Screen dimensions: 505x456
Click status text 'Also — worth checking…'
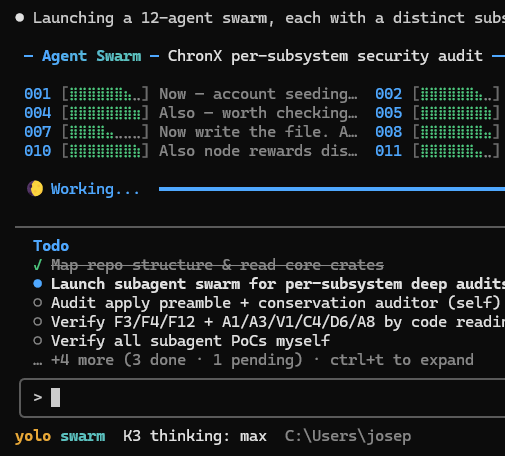click(258, 113)
